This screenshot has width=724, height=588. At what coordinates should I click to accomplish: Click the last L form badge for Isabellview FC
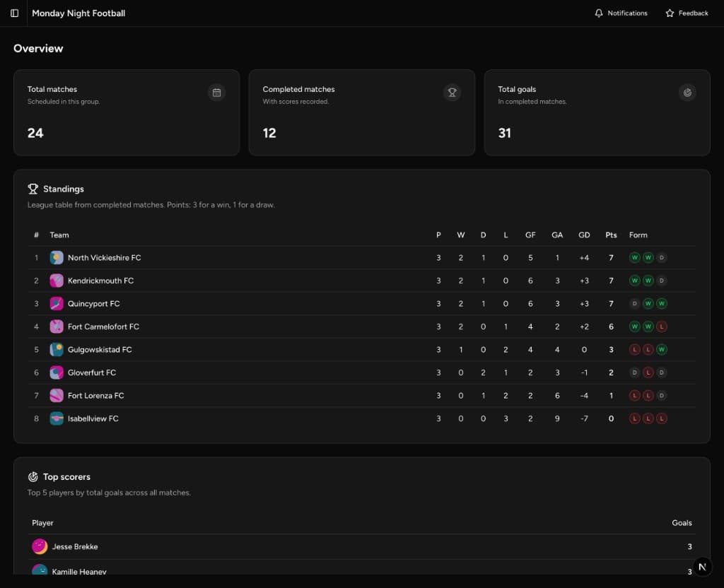[x=662, y=418]
